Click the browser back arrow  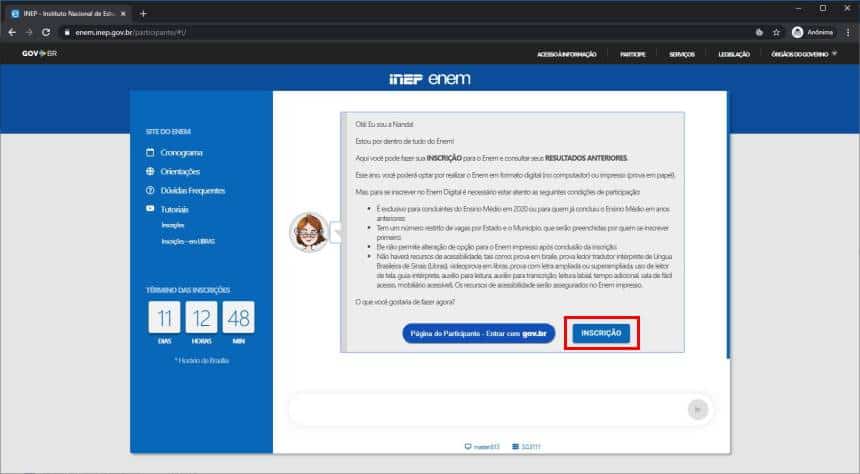tap(12, 32)
